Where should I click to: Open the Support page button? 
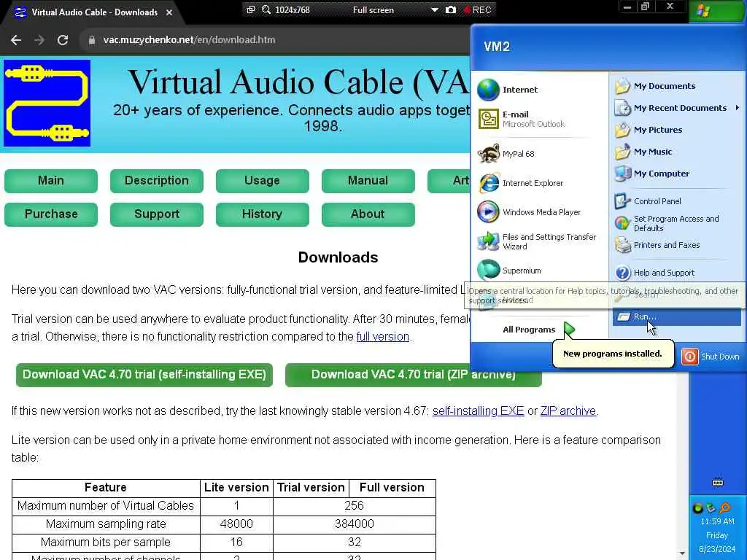[x=157, y=214]
